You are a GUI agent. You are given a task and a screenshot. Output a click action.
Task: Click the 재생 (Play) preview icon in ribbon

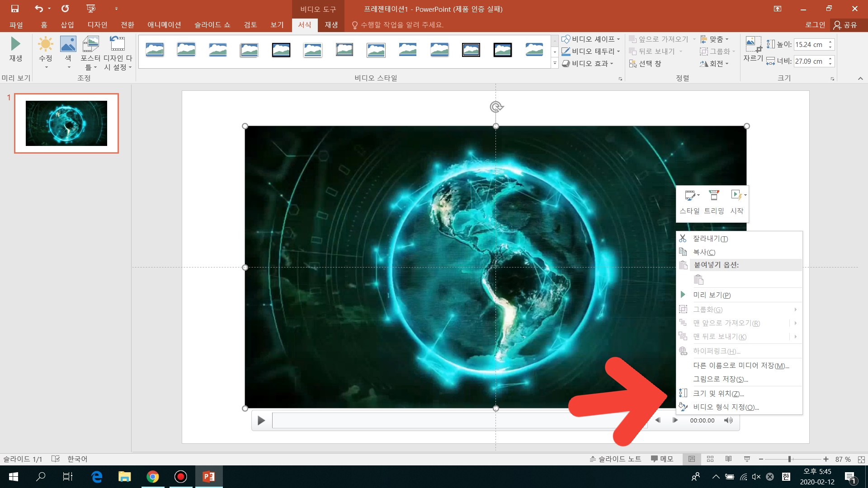coord(15,44)
